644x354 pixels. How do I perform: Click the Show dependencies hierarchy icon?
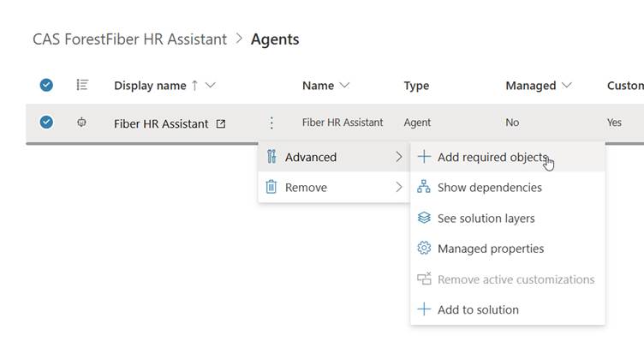click(423, 187)
